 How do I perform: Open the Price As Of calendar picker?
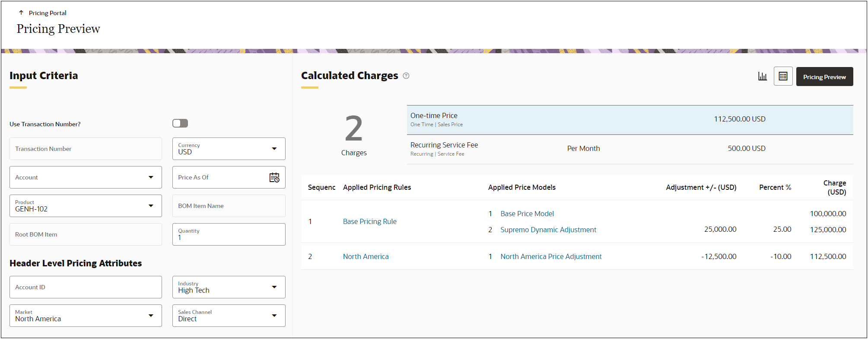(274, 177)
